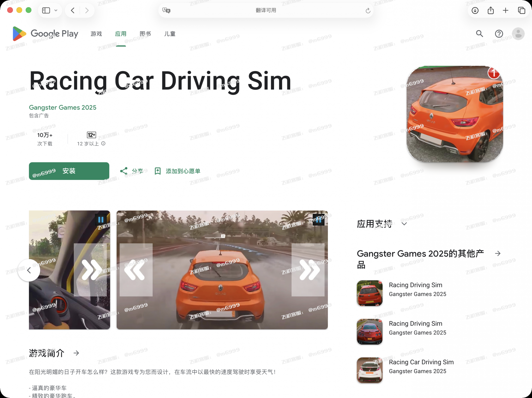This screenshot has width=532, height=398.
Task: Go forward to the next page
Action: [x=87, y=10]
